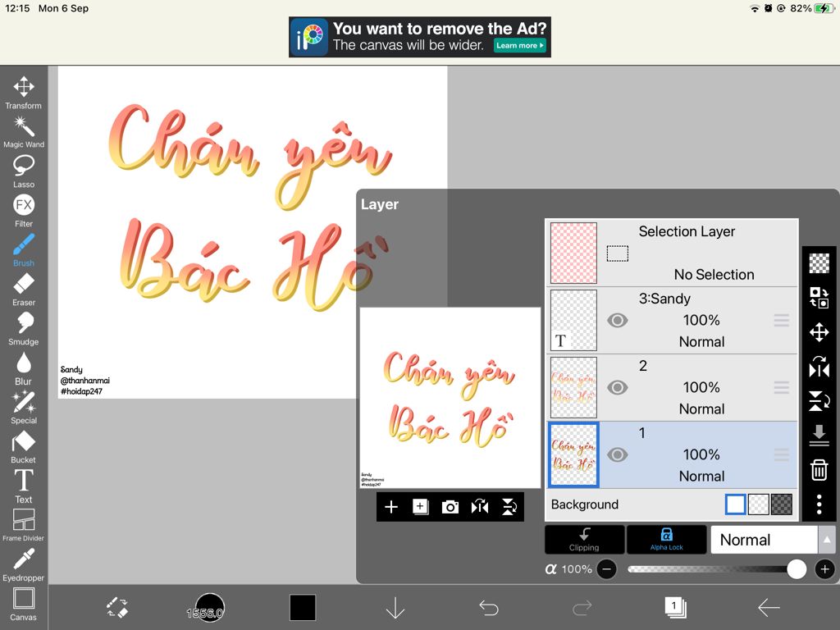Select layer 2 thumbnail
This screenshot has height=630, width=840.
[x=573, y=387]
